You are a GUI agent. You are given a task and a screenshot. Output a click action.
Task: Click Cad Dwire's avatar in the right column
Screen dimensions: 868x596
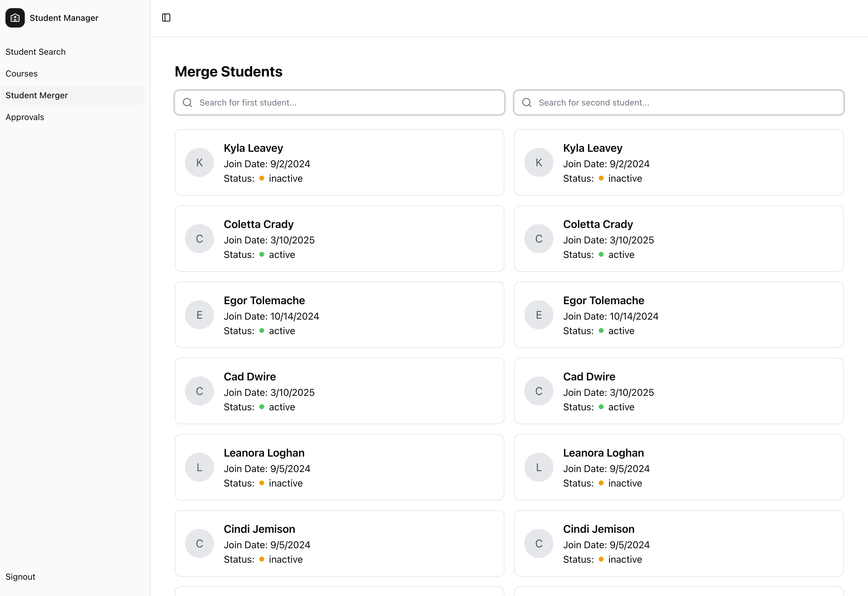[x=539, y=391]
